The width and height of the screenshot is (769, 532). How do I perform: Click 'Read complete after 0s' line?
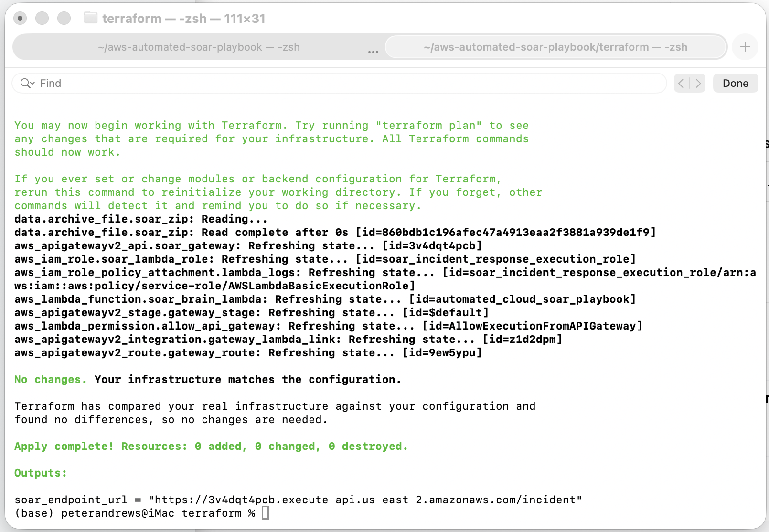335,233
